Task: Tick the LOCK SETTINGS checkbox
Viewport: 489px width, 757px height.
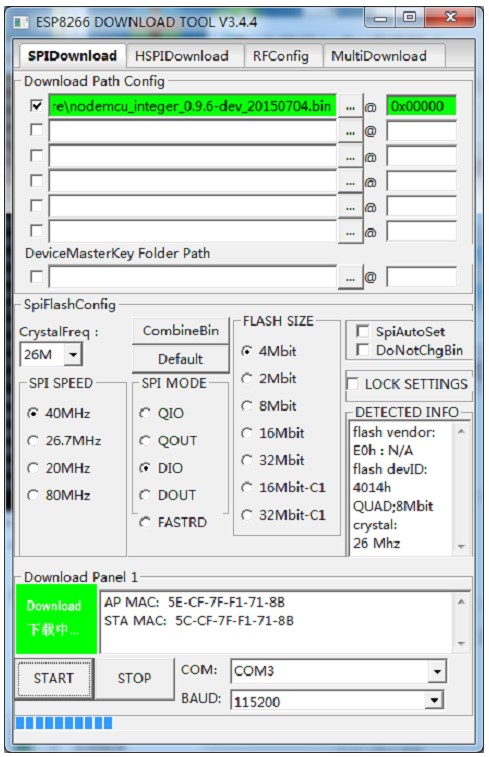Action: point(353,384)
